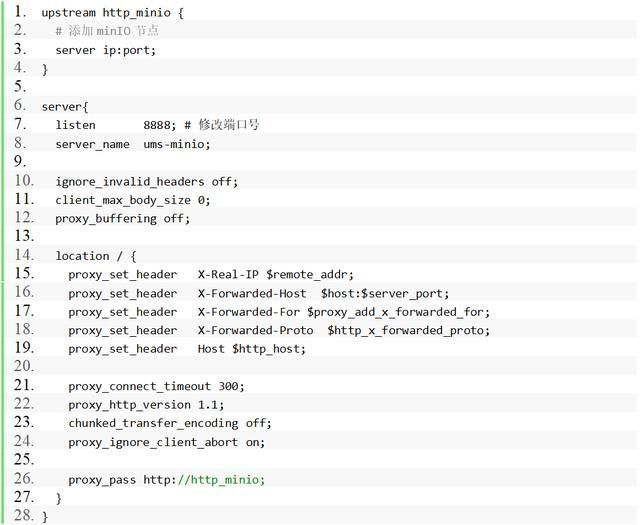This screenshot has height=525, width=640.
Task: Click proxy_ignore_client_abort on directive
Action: [167, 442]
